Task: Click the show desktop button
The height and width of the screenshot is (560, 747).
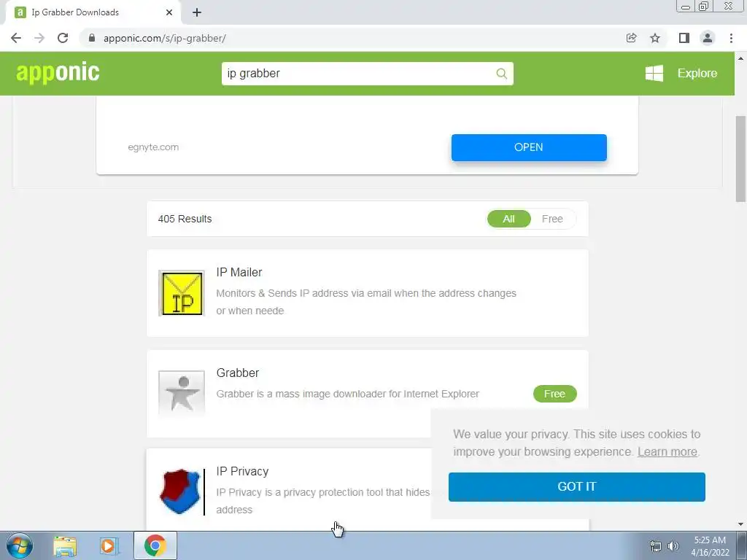Action: pos(742,545)
